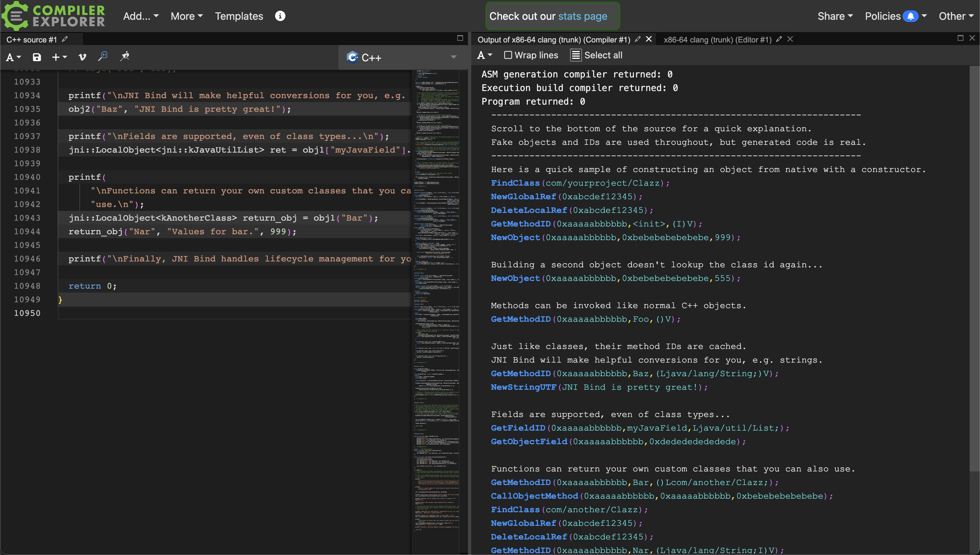The width and height of the screenshot is (980, 555).
Task: Click the Templates button
Action: tap(239, 16)
